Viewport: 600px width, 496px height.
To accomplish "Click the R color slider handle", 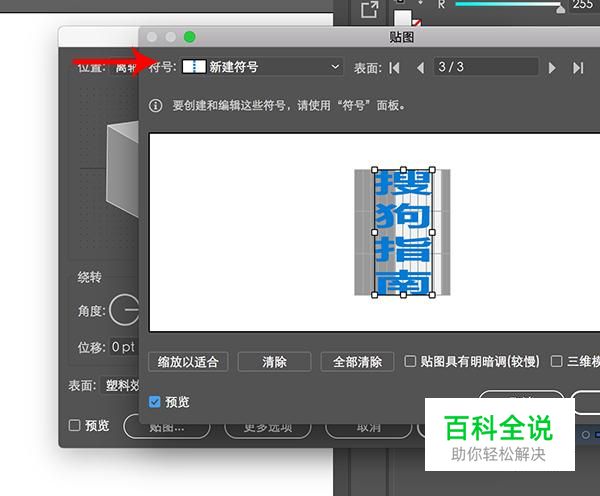I will click(x=561, y=8).
